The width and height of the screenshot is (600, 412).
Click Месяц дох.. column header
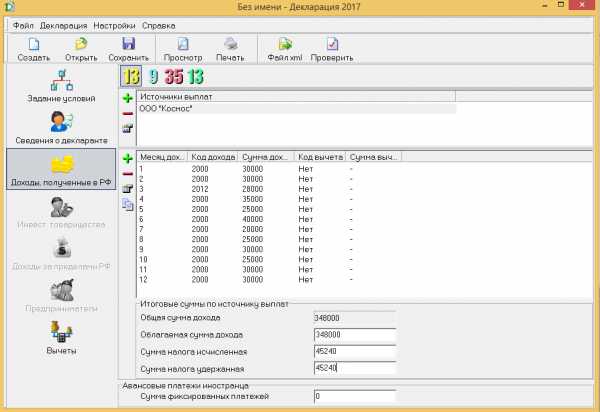click(163, 157)
